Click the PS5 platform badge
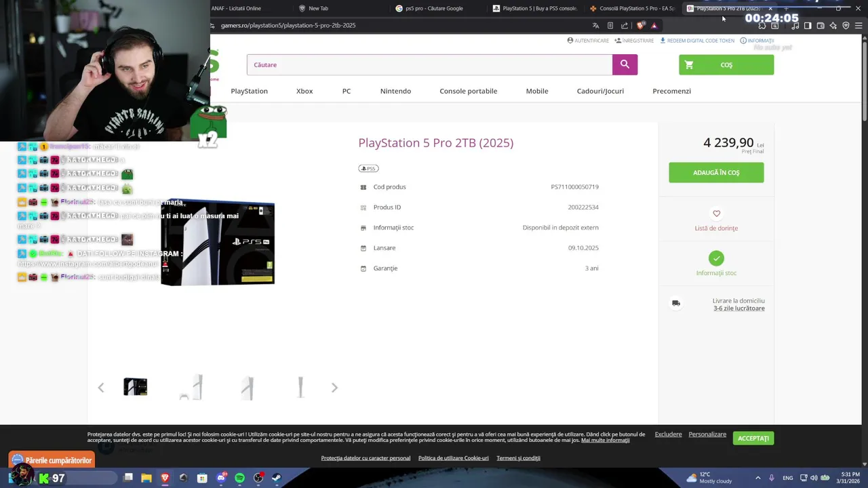Viewport: 868px width, 488px height. tap(368, 168)
